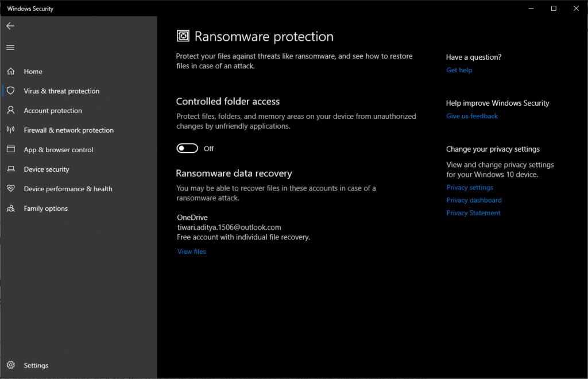The width and height of the screenshot is (588, 379).
Task: Select the App & browser control icon
Action: click(x=10, y=149)
